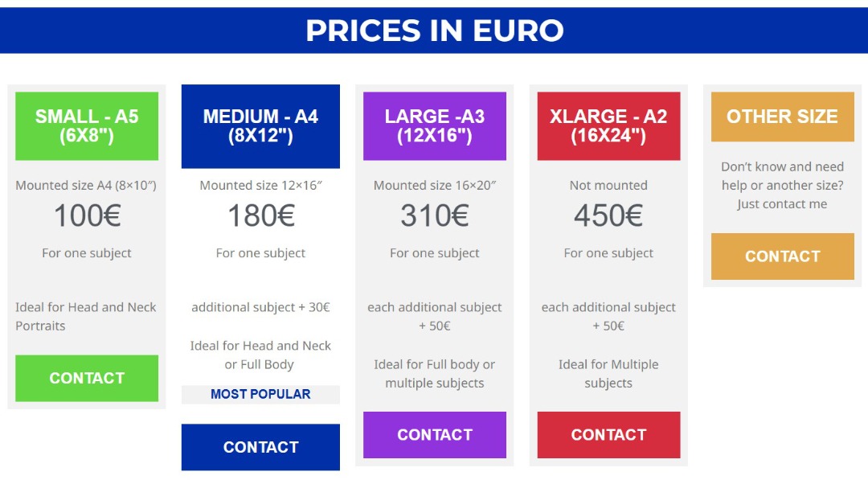The image size is (868, 480).
Task: Click the CONTACT button under MEDIUM - A4
Action: 260,446
